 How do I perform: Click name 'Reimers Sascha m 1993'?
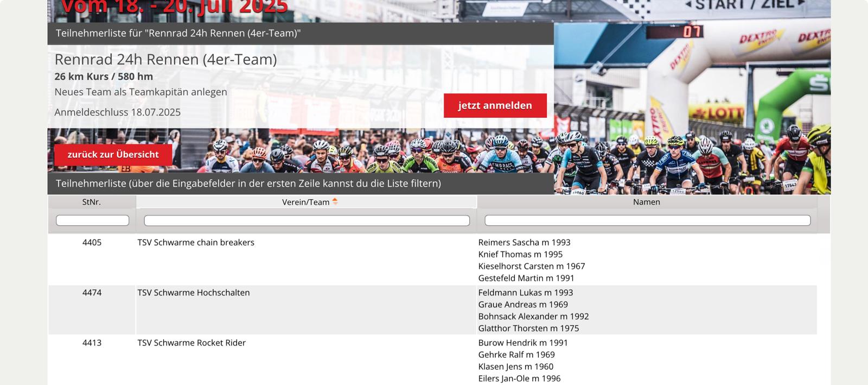click(x=524, y=242)
